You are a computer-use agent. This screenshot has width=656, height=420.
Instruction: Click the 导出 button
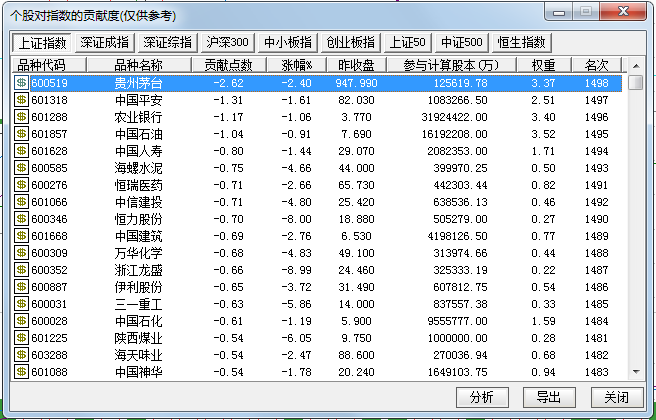click(549, 397)
